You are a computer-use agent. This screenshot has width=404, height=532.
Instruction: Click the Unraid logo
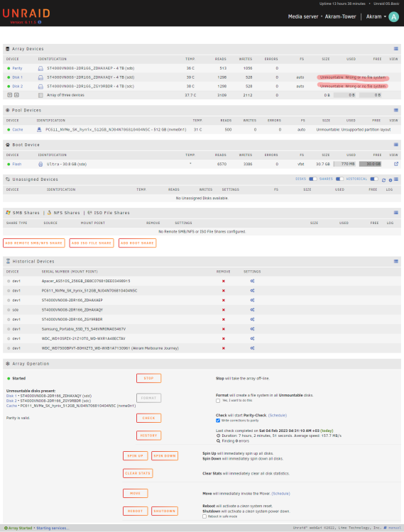coord(26,13)
